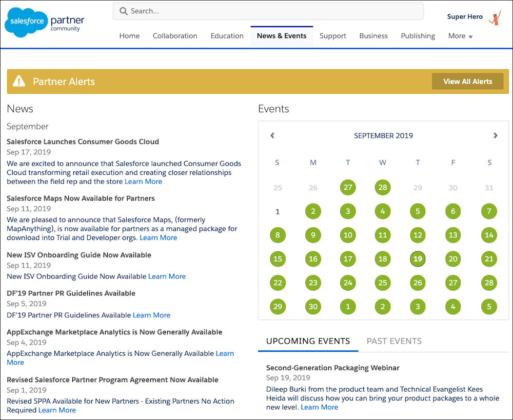Select the News & Events tab
Image resolution: width=513 pixels, height=420 pixels.
[282, 36]
